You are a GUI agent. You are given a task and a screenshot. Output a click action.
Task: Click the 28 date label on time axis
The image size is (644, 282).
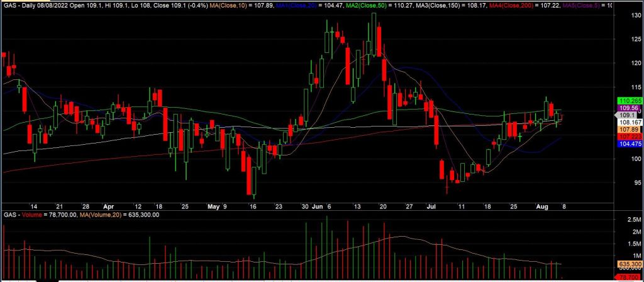[x=86, y=206]
